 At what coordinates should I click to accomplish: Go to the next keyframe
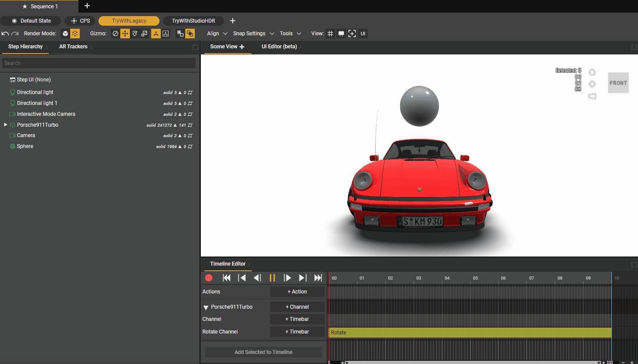coord(302,278)
